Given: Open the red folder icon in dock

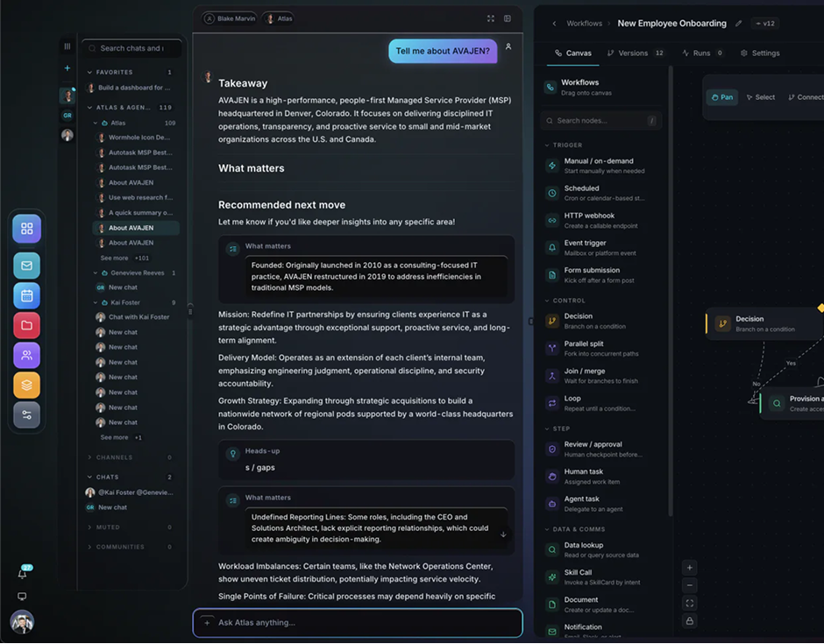Looking at the screenshot, I should [27, 326].
